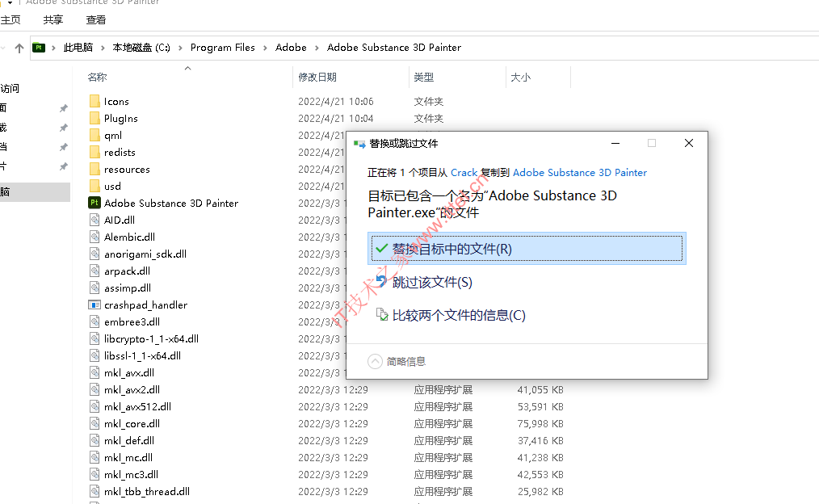Go up one folder level with the arrow
The image size is (819, 504).
click(19, 48)
